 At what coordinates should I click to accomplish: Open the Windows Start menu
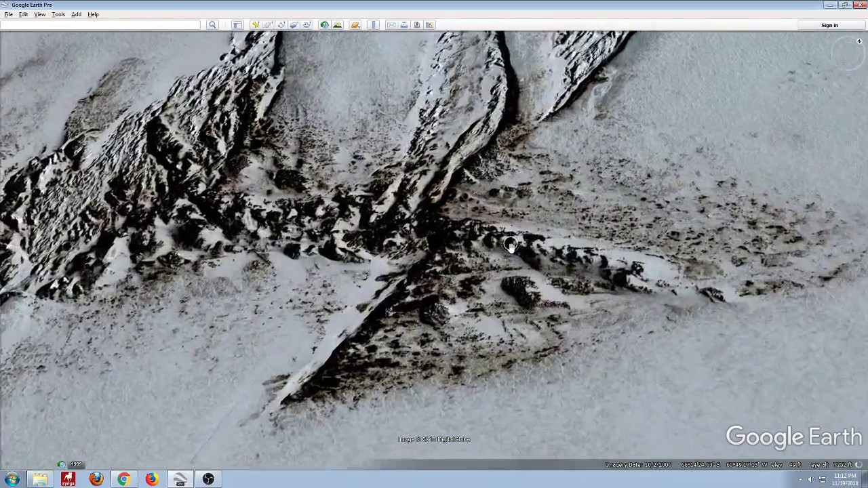[x=12, y=479]
